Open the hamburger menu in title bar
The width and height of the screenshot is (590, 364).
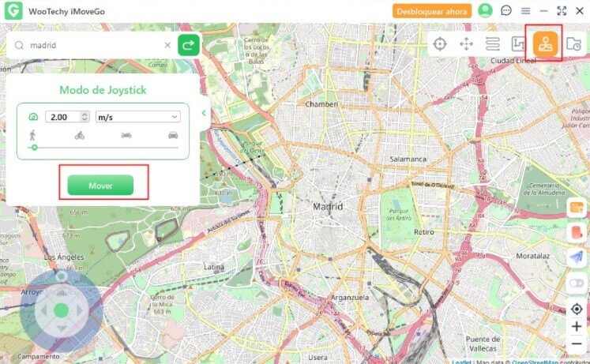click(525, 11)
